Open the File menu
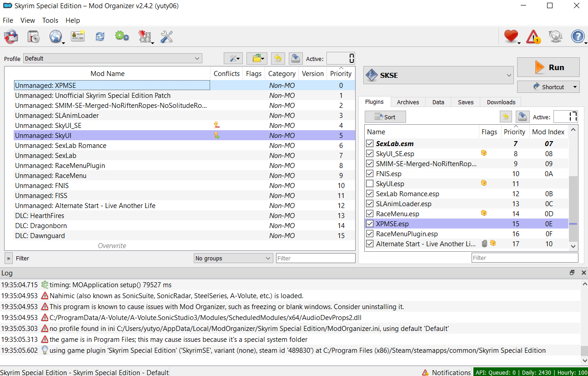 pyautogui.click(x=8, y=20)
